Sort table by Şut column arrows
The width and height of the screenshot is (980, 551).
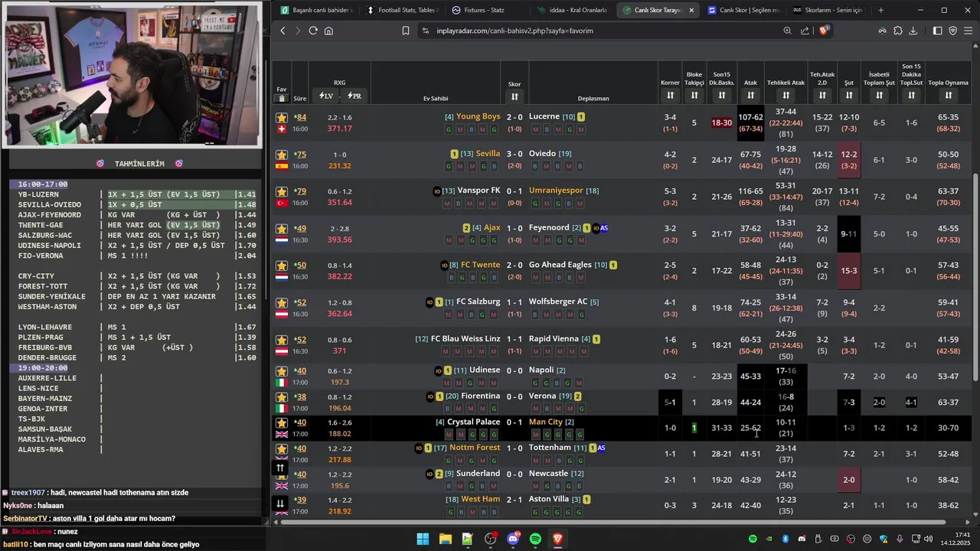849,95
